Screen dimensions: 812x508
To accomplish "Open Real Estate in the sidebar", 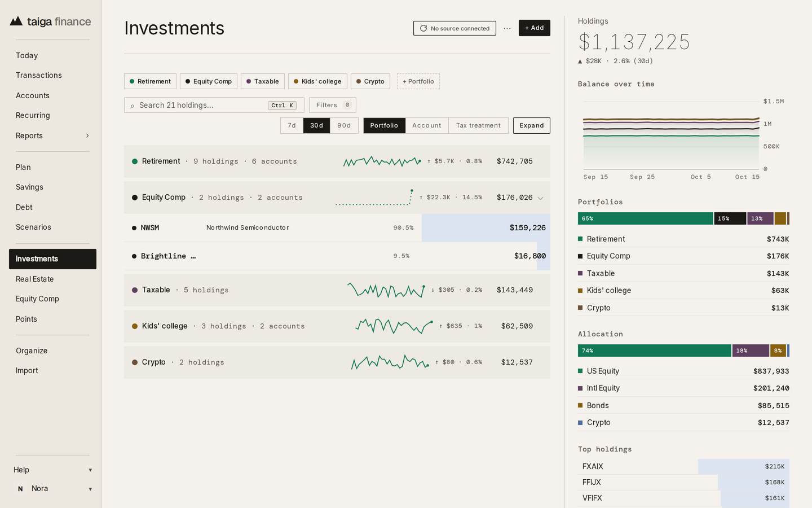I will (35, 279).
